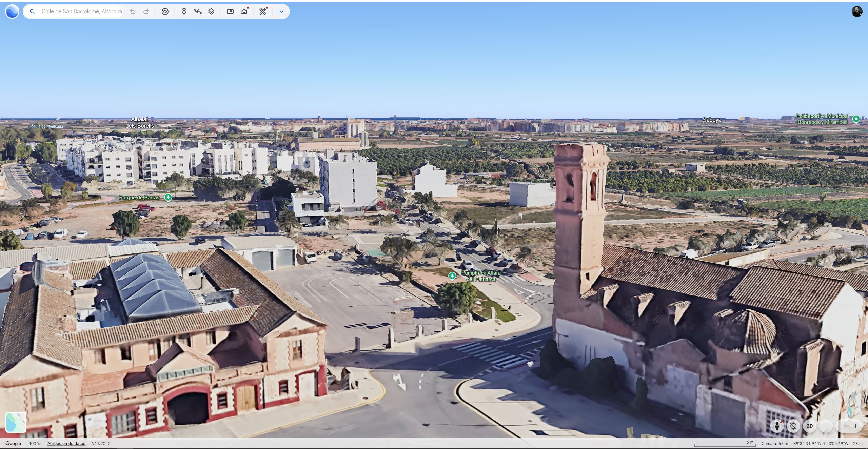This screenshot has width=868, height=449.
Task: Open the historical imagery tool
Action: pyautogui.click(x=165, y=12)
